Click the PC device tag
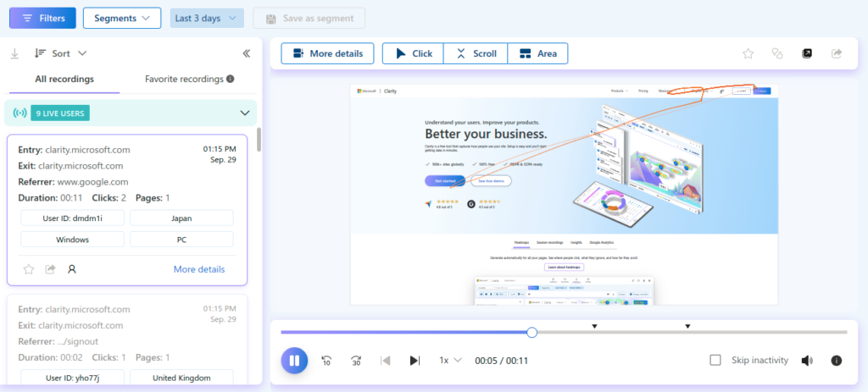 [x=181, y=240]
